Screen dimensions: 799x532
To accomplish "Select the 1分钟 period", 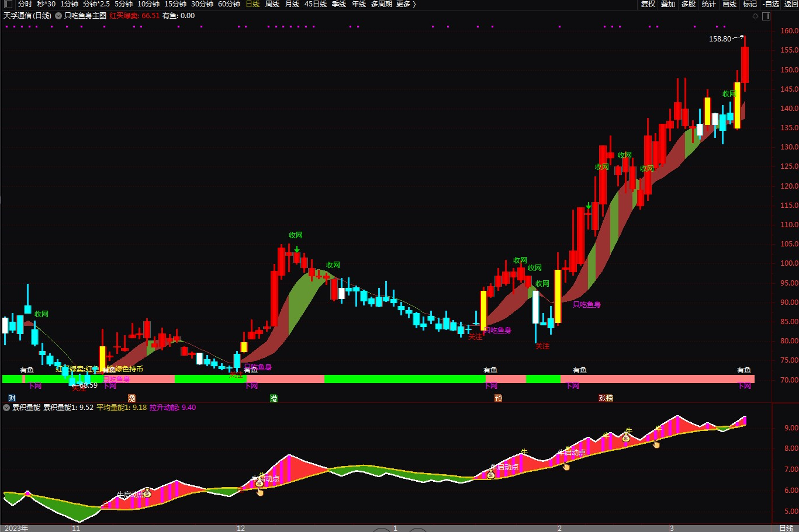I will tap(69, 4).
